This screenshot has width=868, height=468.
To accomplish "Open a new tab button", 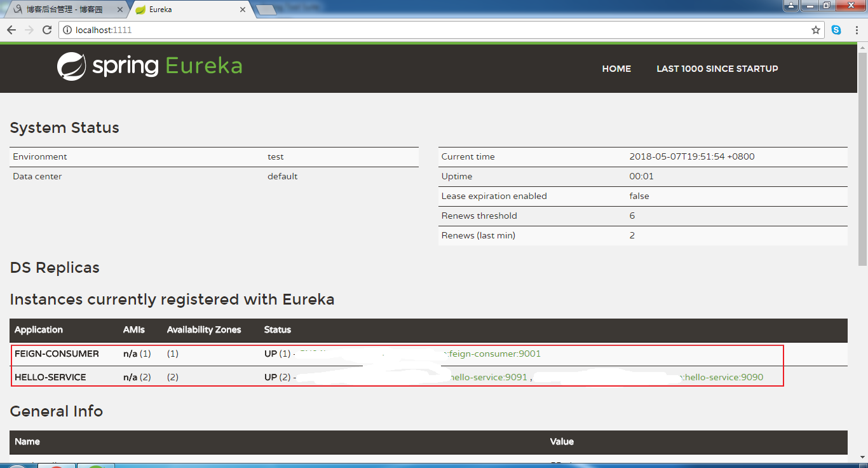I will pos(266,10).
